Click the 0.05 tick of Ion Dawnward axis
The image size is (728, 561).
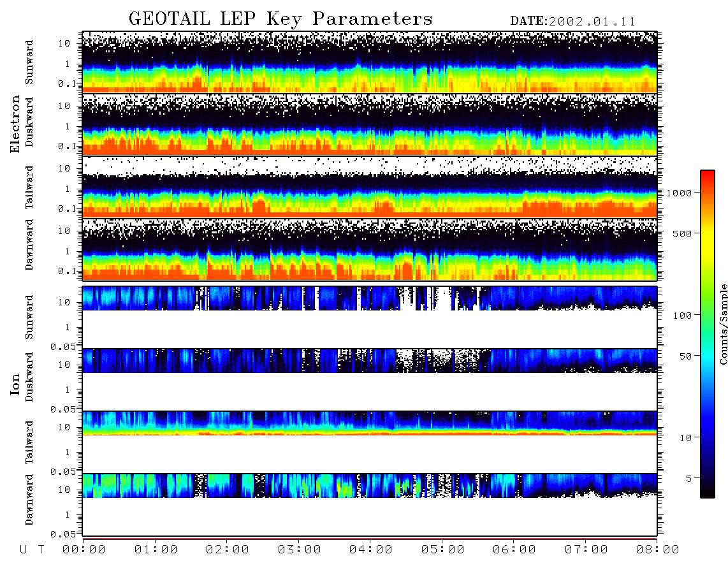(62, 534)
